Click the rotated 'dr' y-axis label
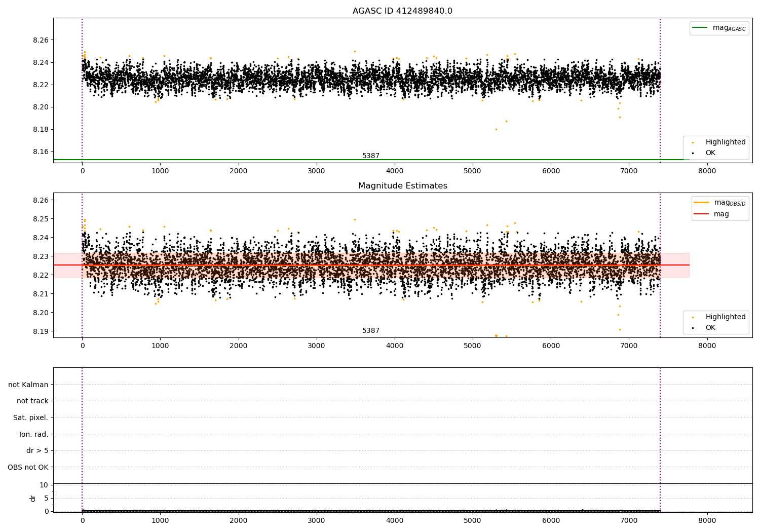 [x=33, y=498]
